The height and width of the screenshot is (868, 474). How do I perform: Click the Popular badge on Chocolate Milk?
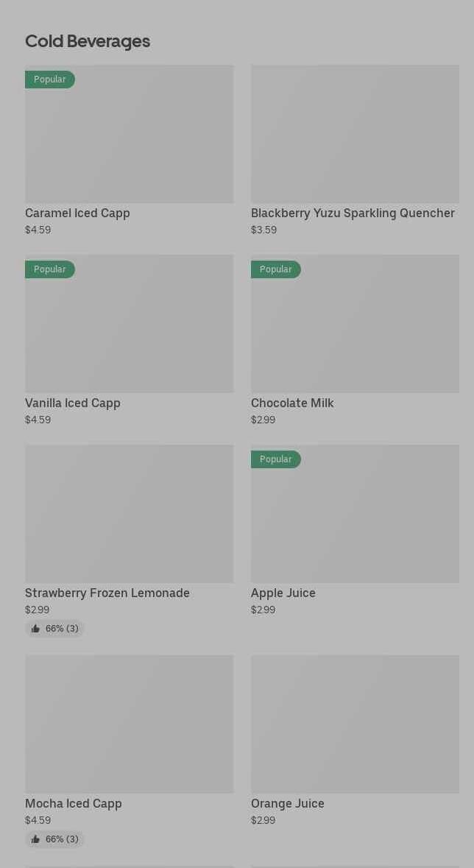[x=276, y=269]
